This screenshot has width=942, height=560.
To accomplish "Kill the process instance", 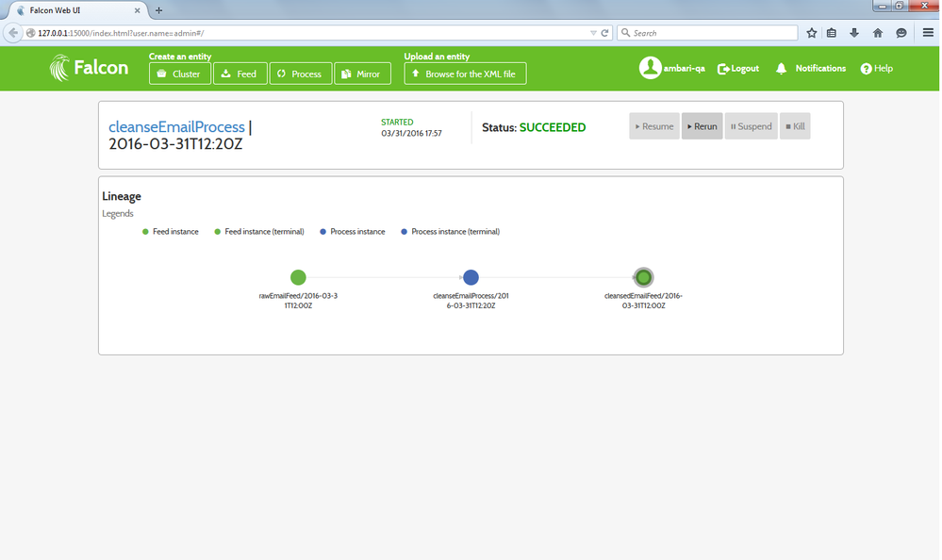I will click(x=795, y=126).
